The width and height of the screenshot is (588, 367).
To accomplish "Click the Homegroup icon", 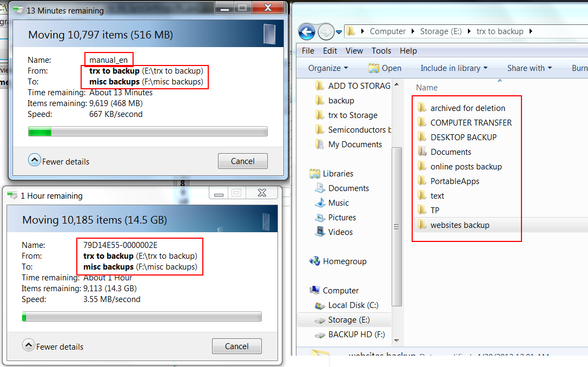I will point(315,261).
